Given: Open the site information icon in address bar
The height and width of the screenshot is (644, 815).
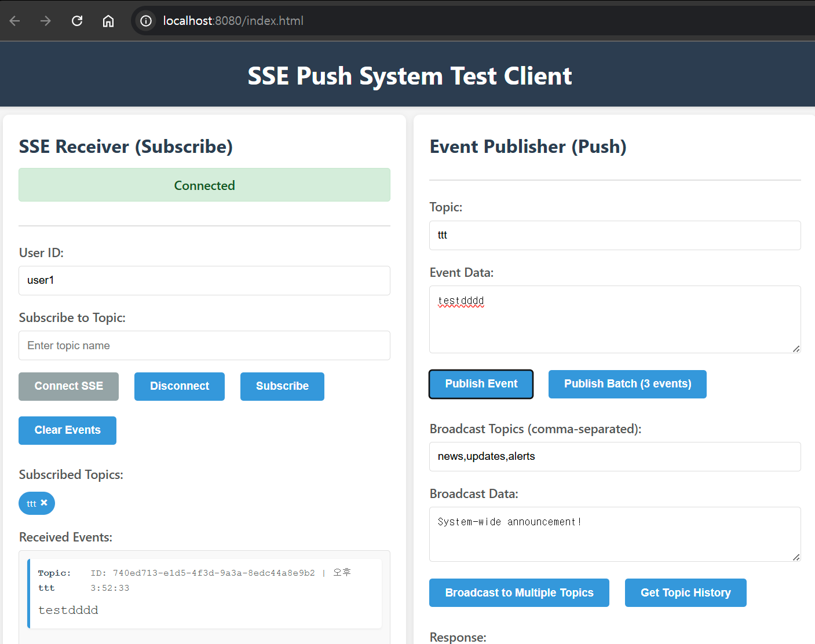Looking at the screenshot, I should [x=146, y=21].
